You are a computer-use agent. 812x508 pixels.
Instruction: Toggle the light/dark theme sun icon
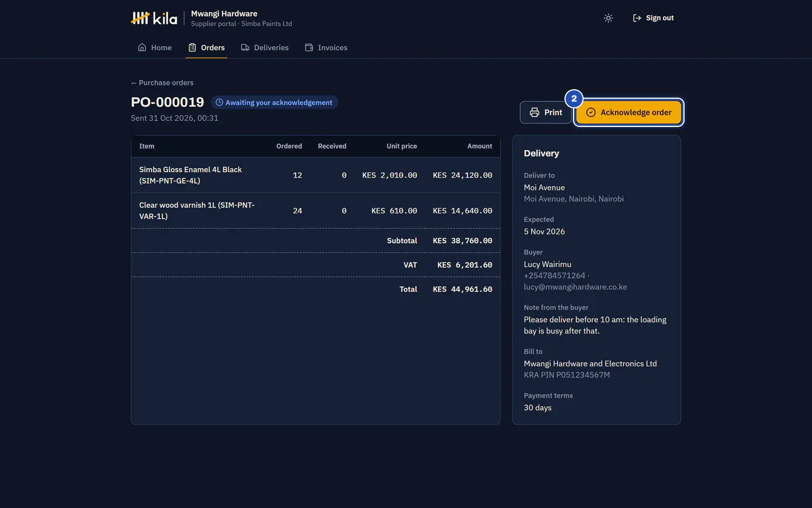pyautogui.click(x=608, y=18)
